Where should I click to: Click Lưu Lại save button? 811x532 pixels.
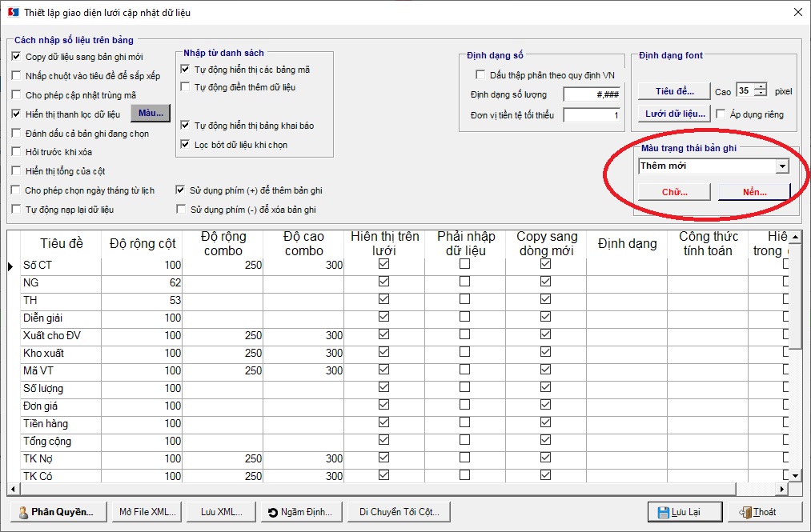(685, 512)
